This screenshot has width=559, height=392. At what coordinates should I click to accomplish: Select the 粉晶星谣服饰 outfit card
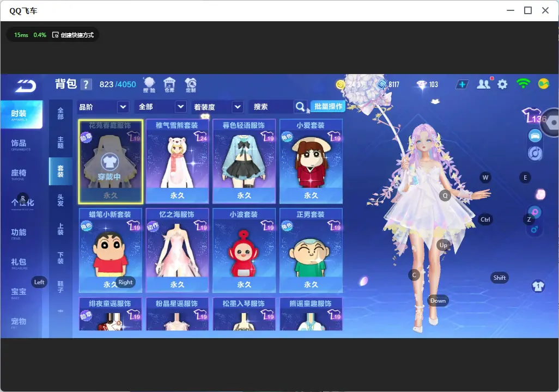[x=177, y=314]
